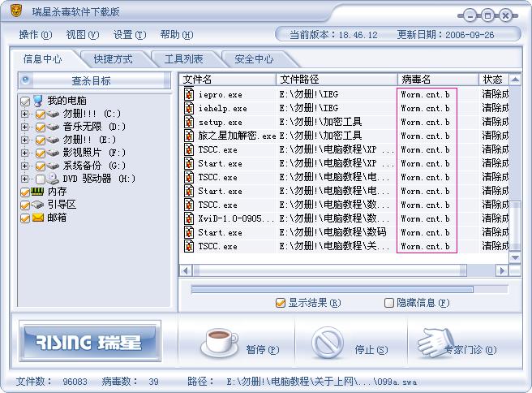The width and height of the screenshot is (532, 393).
Task: Open the 帮助(H) menu
Action: [x=177, y=34]
